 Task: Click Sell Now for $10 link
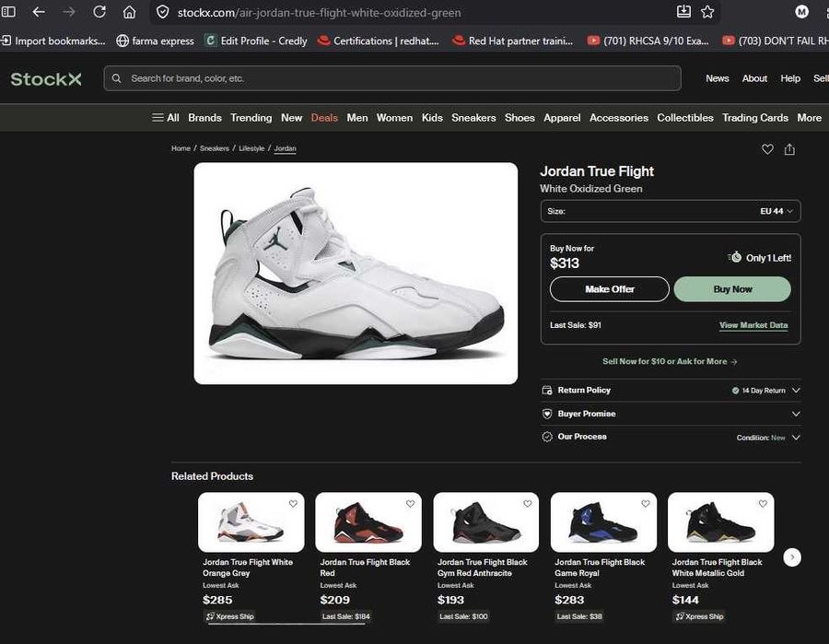click(670, 361)
